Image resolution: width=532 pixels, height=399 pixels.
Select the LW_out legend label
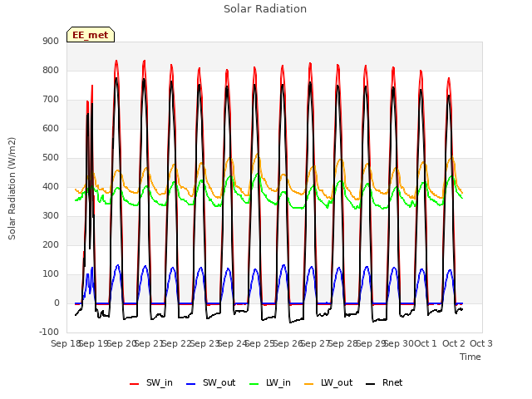[337, 382]
